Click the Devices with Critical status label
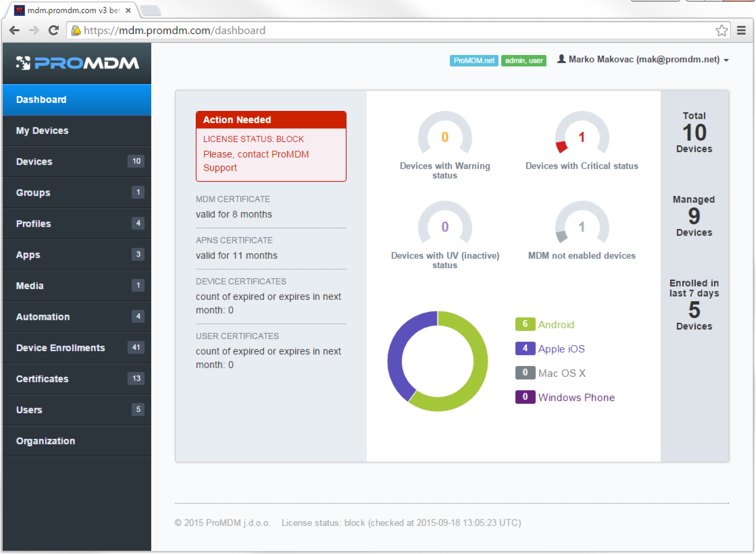 tap(582, 166)
